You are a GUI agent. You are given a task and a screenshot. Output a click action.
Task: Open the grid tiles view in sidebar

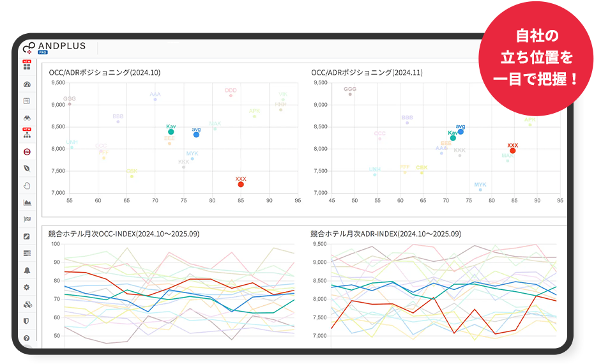[x=27, y=66]
